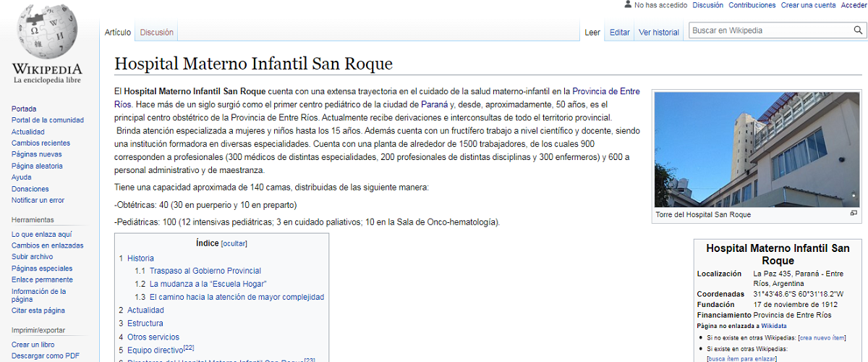Click the Acceder login link
Screen dimensions: 868x362
pos(854,5)
